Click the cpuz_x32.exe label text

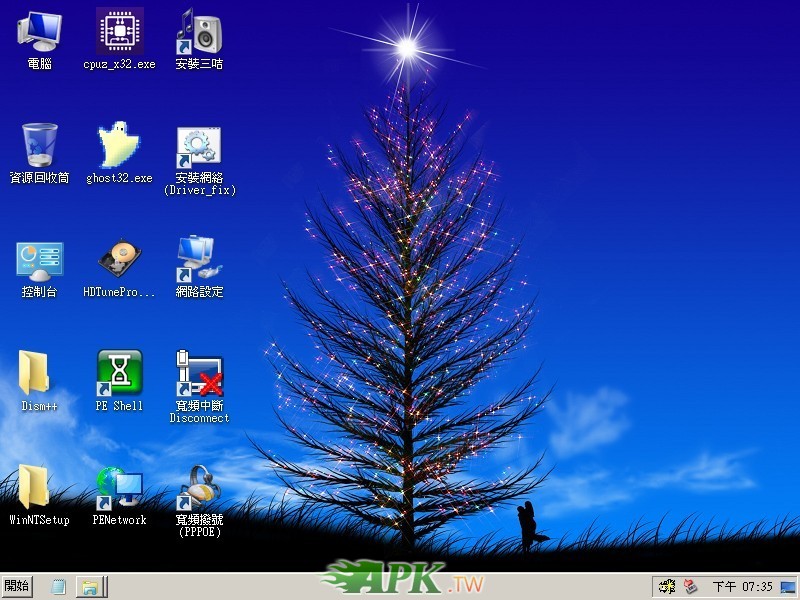pos(119,64)
